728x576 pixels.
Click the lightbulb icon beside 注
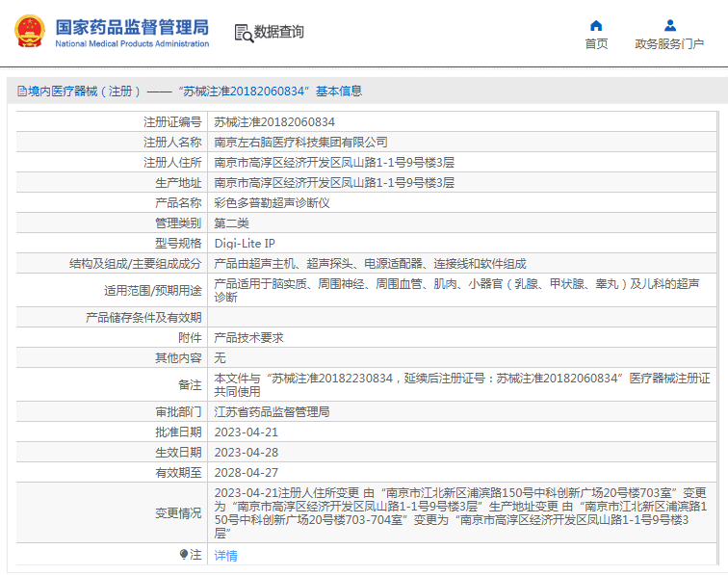click(184, 554)
